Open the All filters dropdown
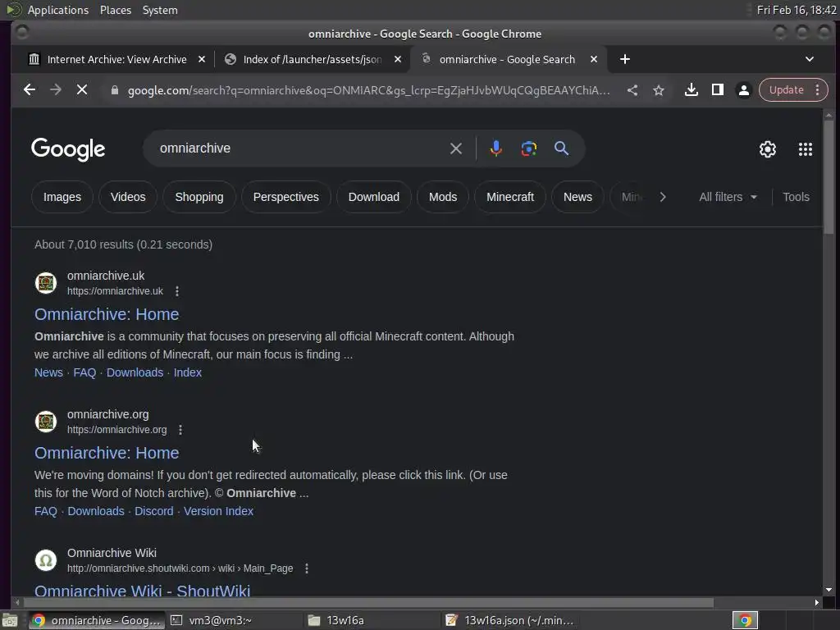840x630 pixels. pos(728,197)
